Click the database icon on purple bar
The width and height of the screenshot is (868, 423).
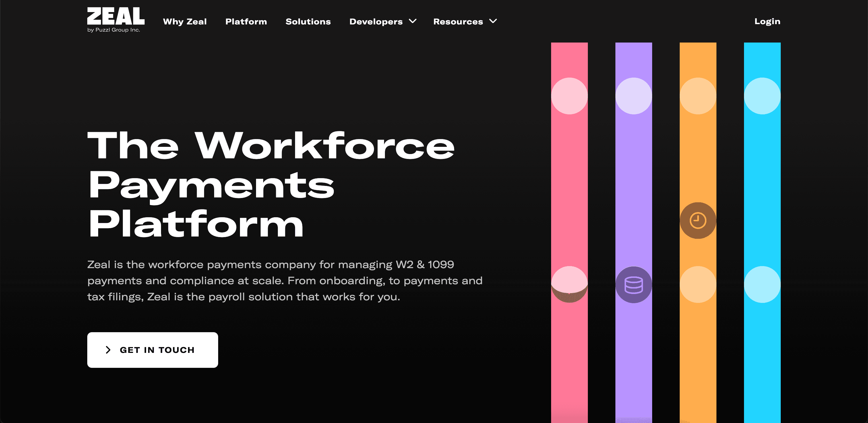633,285
